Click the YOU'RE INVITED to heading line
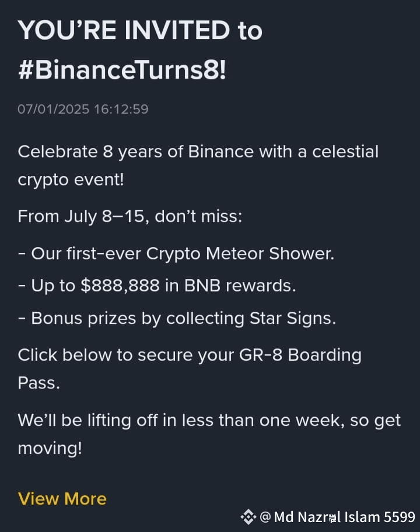420x532 pixels. (x=140, y=30)
